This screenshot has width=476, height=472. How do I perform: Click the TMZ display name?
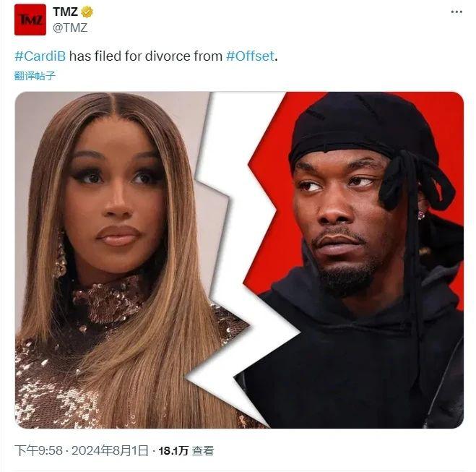pos(65,12)
